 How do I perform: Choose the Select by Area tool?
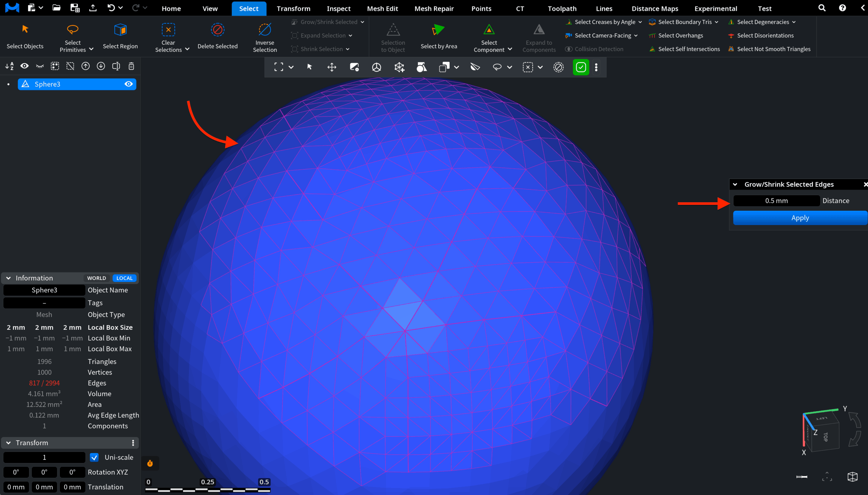click(439, 36)
